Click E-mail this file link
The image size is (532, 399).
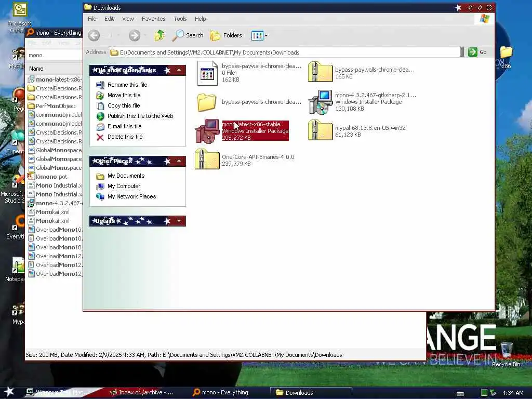(124, 126)
